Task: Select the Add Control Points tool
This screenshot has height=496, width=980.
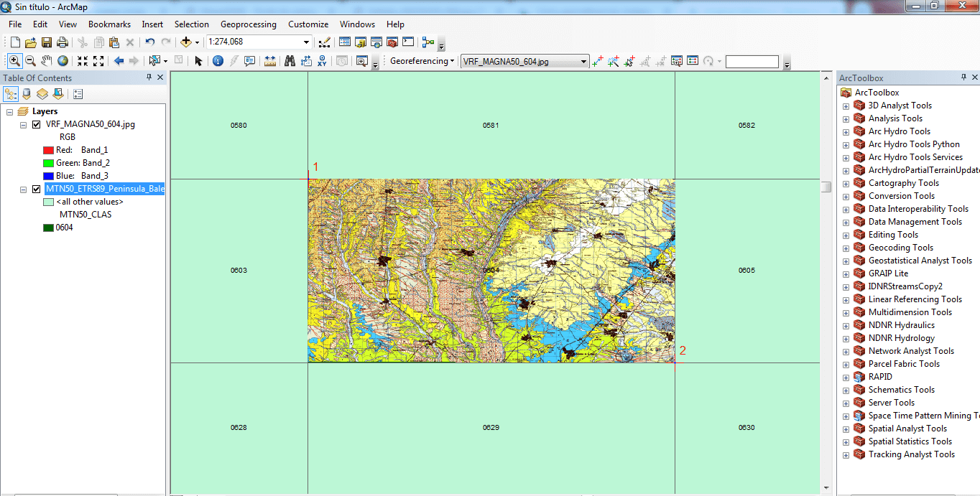Action: click(x=597, y=62)
